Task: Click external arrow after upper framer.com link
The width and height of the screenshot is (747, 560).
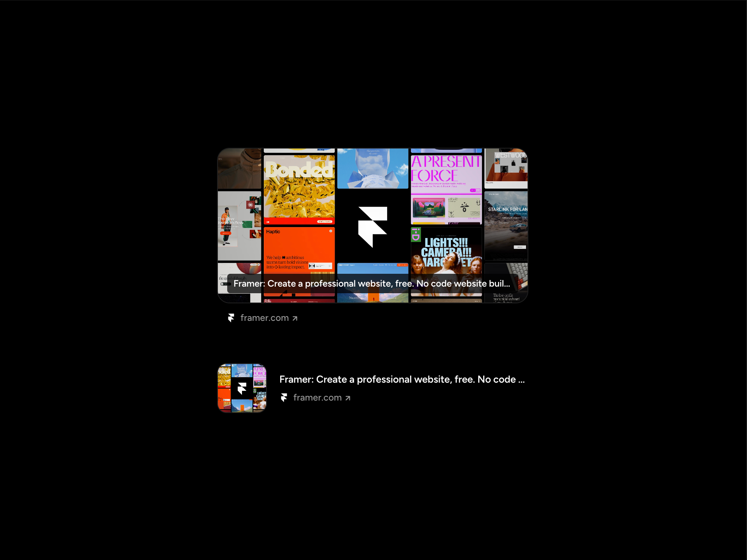Action: click(x=295, y=318)
